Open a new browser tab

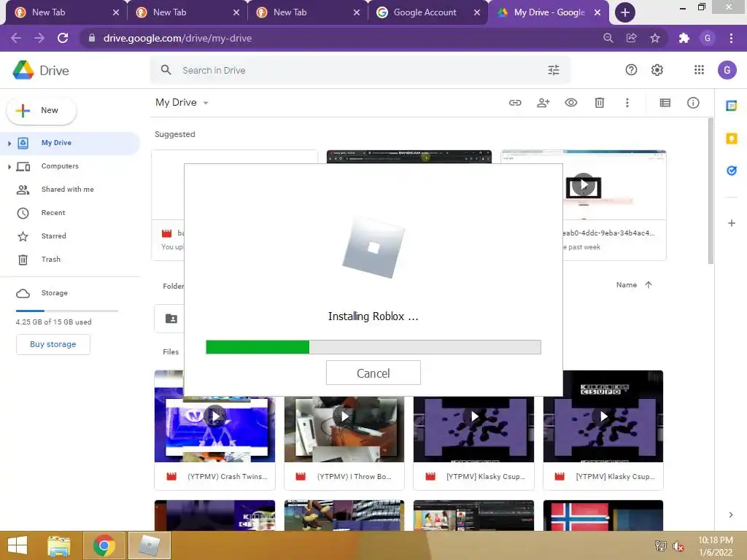pyautogui.click(x=624, y=13)
